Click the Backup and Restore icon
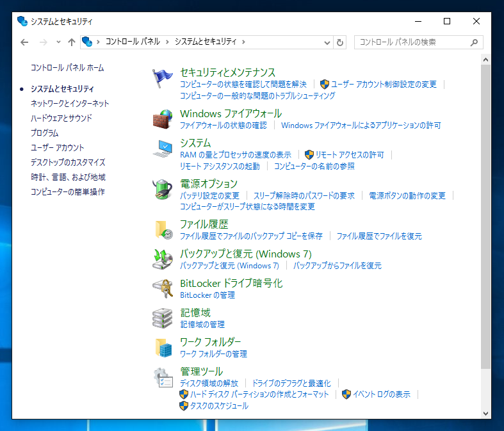Viewport: 504px width, 431px height. click(163, 259)
